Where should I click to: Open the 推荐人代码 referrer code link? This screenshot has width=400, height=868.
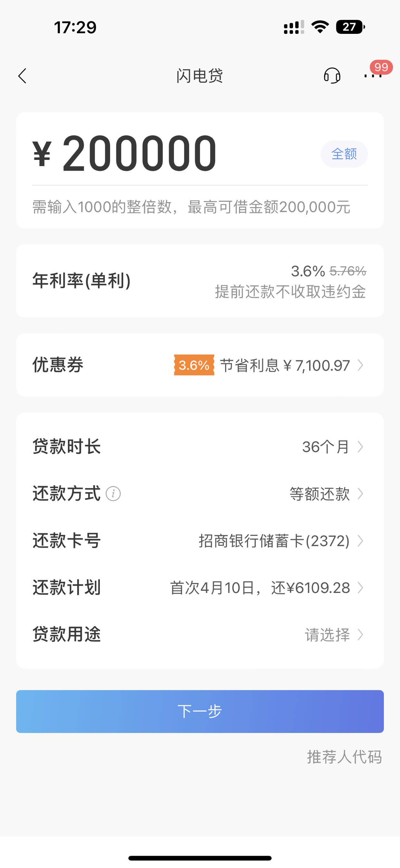[x=344, y=757]
